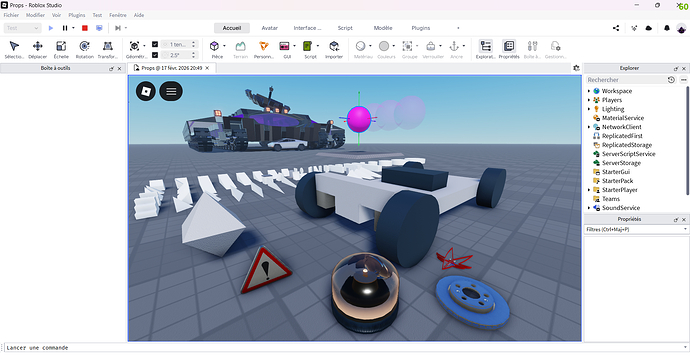Open viewport settings gear icon

click(576, 68)
